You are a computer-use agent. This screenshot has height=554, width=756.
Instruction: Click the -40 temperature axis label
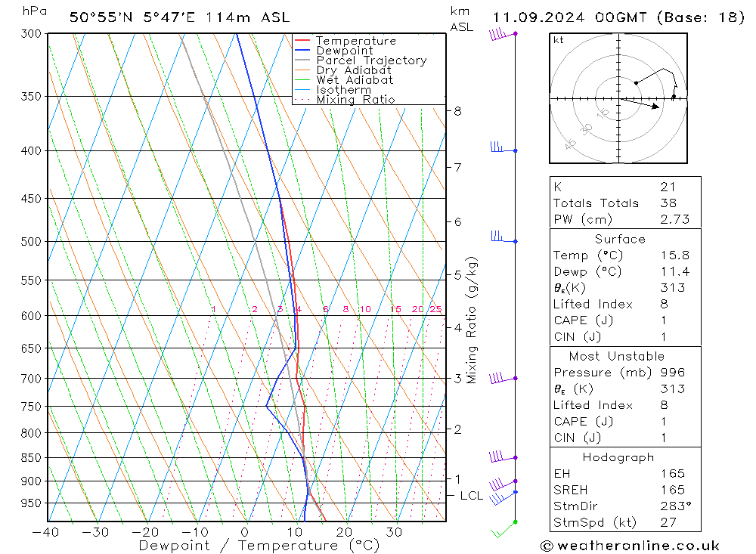[46, 532]
